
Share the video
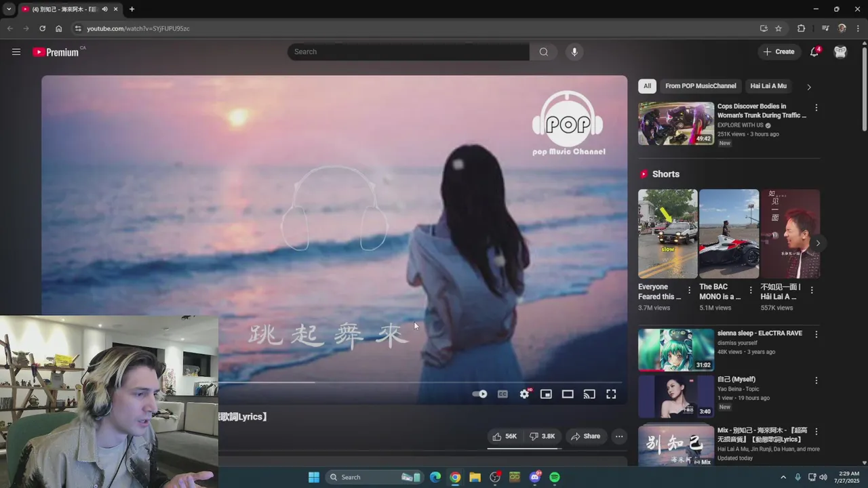tap(586, 436)
